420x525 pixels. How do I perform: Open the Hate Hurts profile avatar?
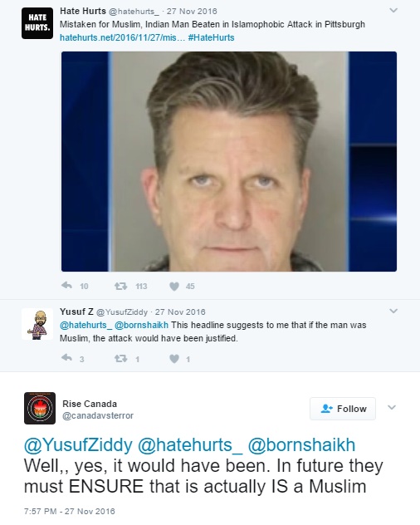point(37,23)
